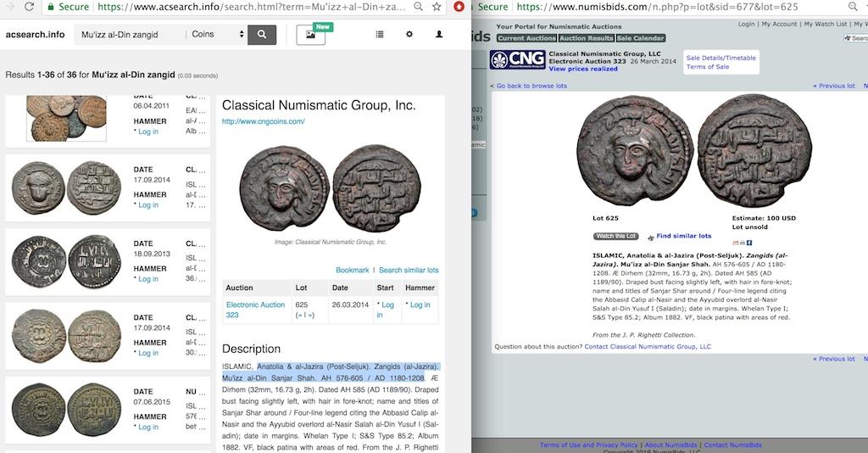Click large coin image on NumisBids lot

click(694, 151)
